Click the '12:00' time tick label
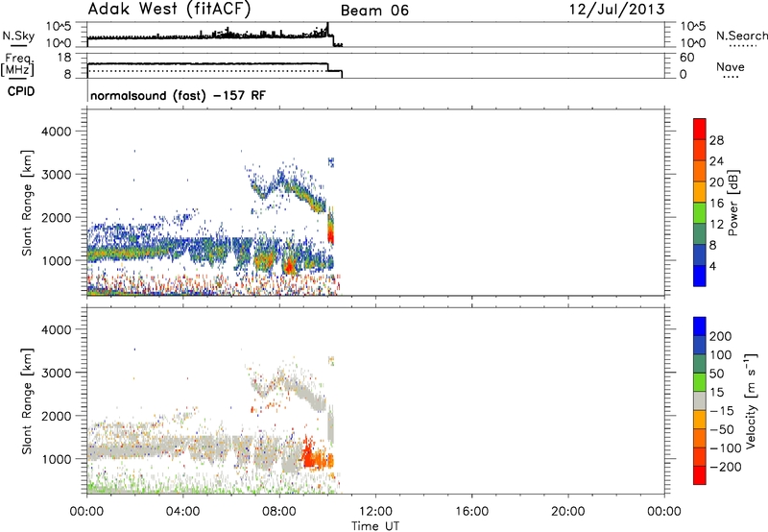The height and width of the screenshot is (532, 768). [375, 512]
